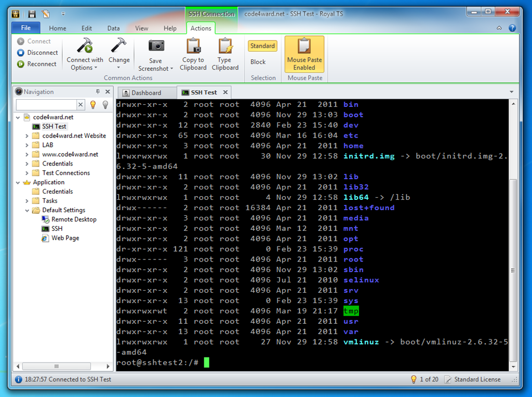532x397 pixels.
Task: Open the File menu
Action: (x=26, y=28)
